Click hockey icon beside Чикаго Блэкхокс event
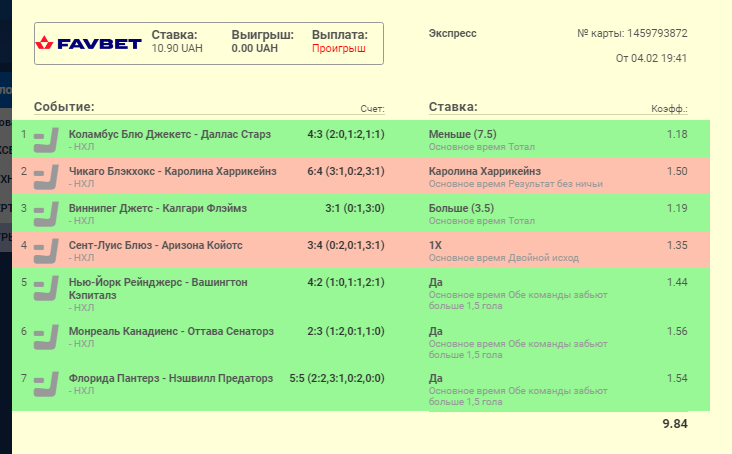 pos(45,177)
